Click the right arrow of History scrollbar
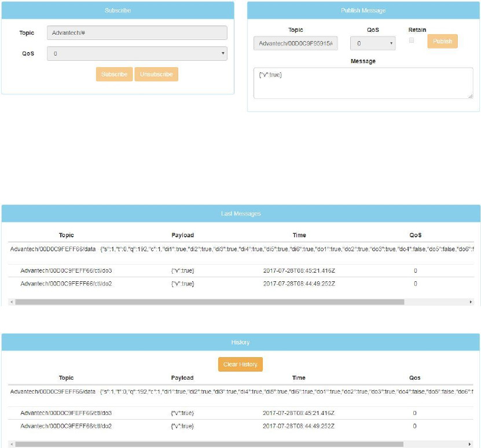The image size is (481, 448). 471,445
